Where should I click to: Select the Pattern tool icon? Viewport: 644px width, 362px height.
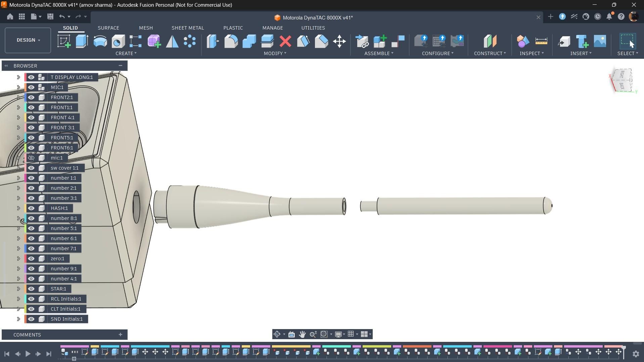pyautogui.click(x=190, y=41)
